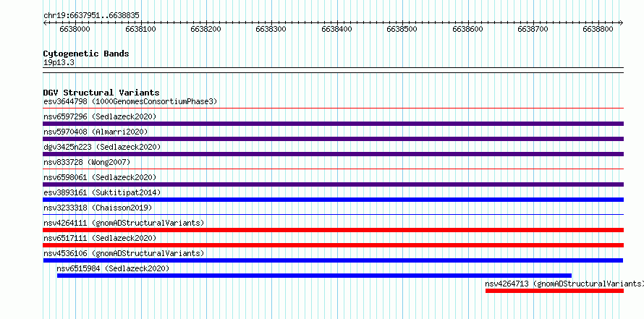Open variant esv3893161 (Suktitipat2014) label

102,192
